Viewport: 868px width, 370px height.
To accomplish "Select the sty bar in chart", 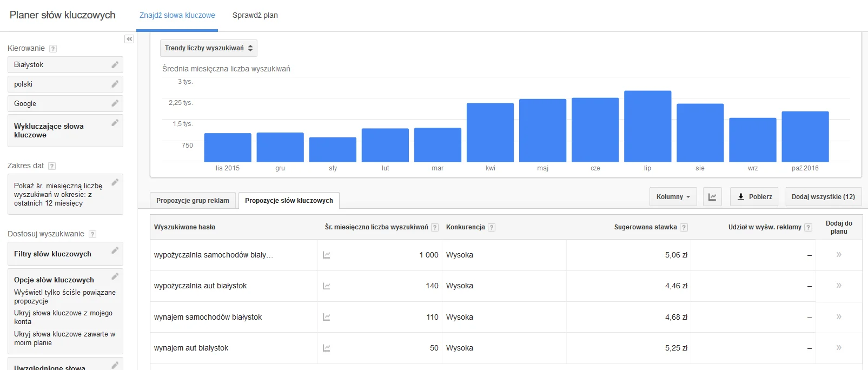I will (333, 150).
